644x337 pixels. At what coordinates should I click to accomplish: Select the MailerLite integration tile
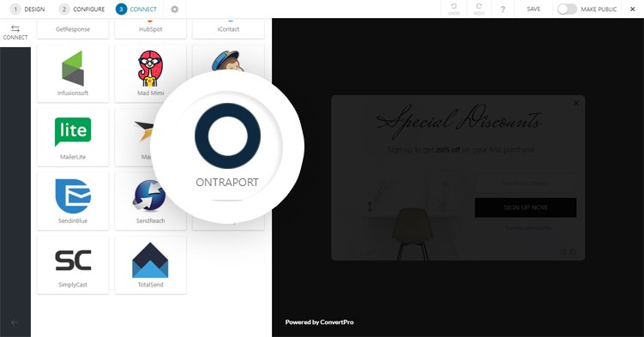73,137
